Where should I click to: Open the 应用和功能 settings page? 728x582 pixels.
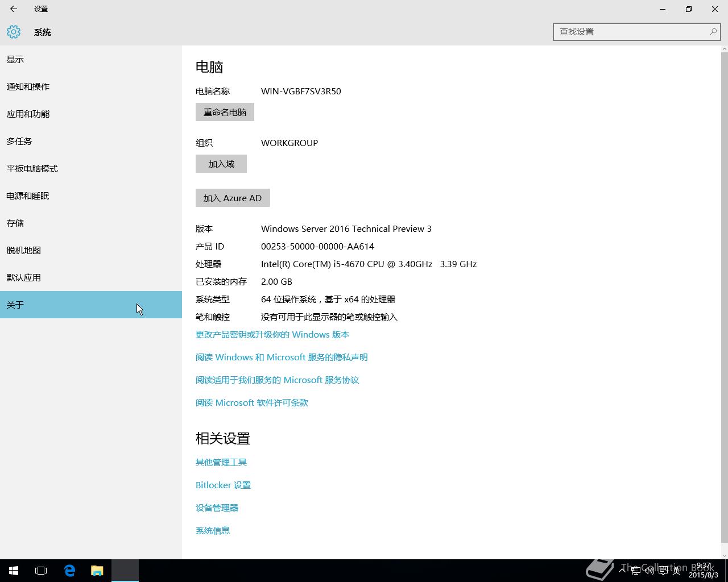click(91, 114)
